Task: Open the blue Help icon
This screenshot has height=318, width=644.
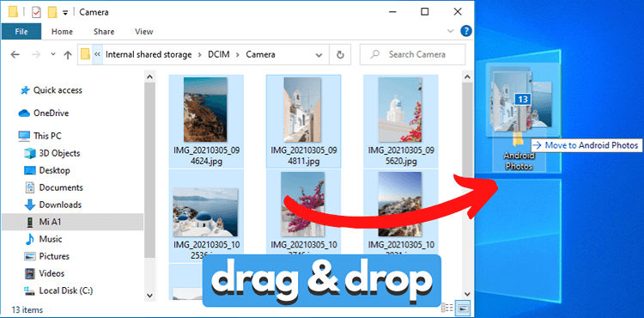Action: tap(465, 31)
